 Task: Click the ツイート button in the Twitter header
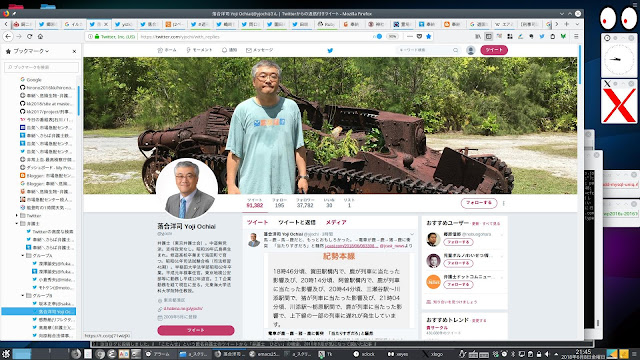(494, 50)
